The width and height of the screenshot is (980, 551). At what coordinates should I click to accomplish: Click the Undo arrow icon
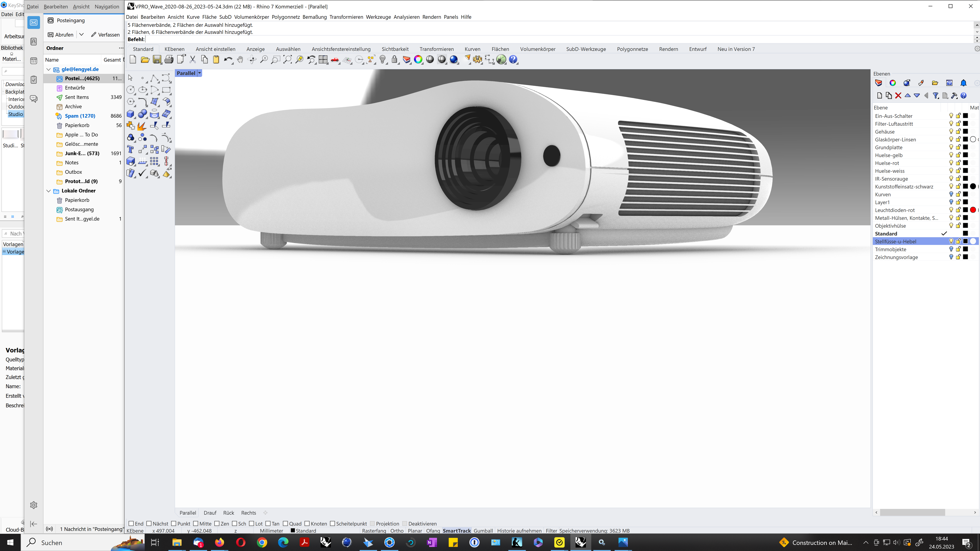(x=228, y=59)
